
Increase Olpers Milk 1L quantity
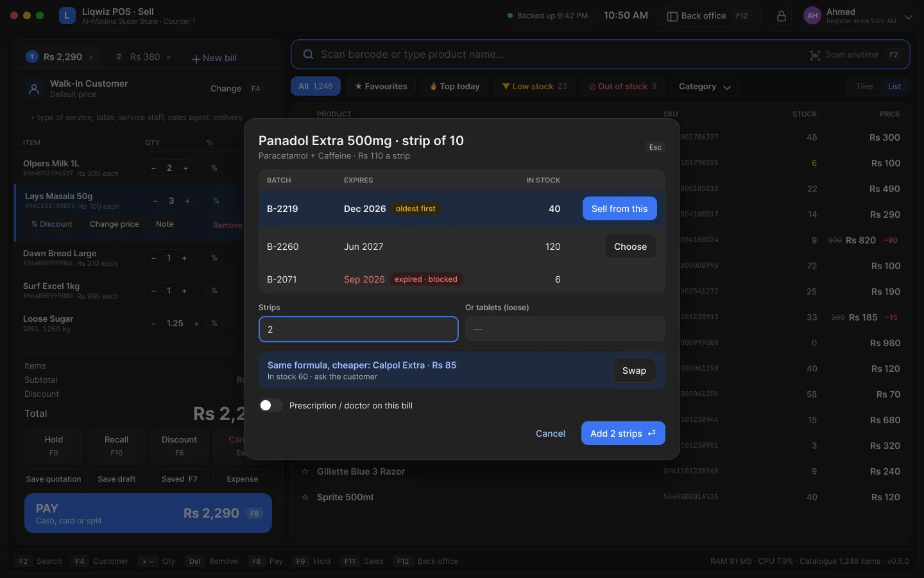tap(185, 168)
